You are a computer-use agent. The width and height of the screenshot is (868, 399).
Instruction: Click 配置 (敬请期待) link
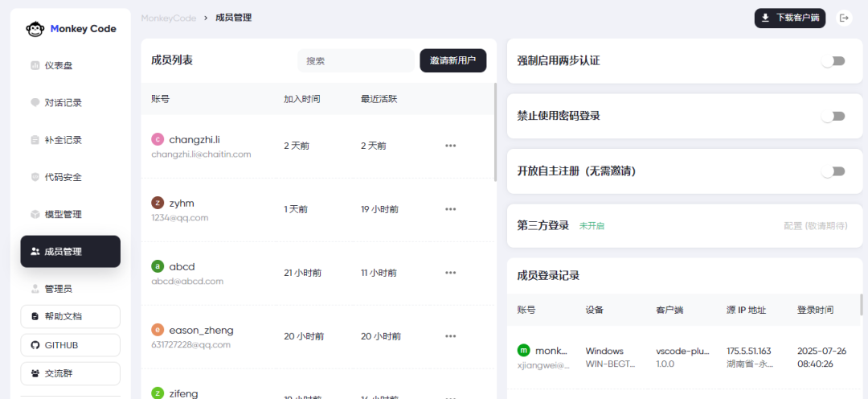coord(816,226)
